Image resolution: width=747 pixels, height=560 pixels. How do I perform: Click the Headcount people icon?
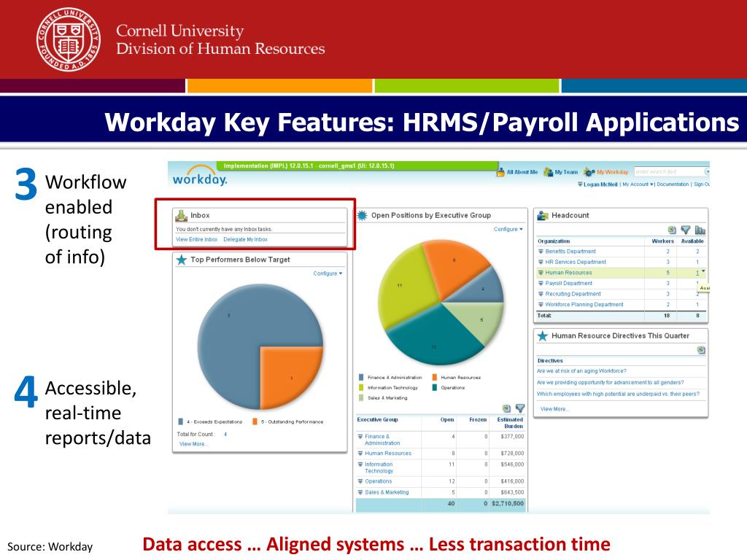(543, 216)
